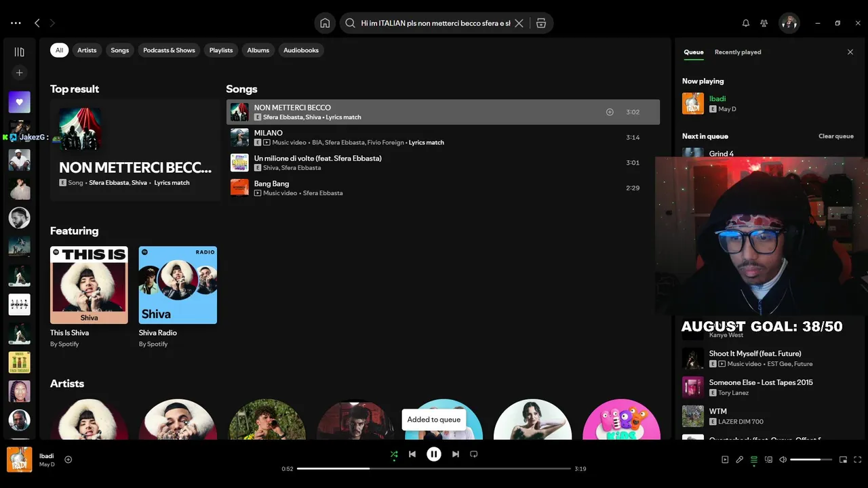Image resolution: width=868 pixels, height=488 pixels.
Task: Play the Bang Bang song row
Action: point(443,188)
